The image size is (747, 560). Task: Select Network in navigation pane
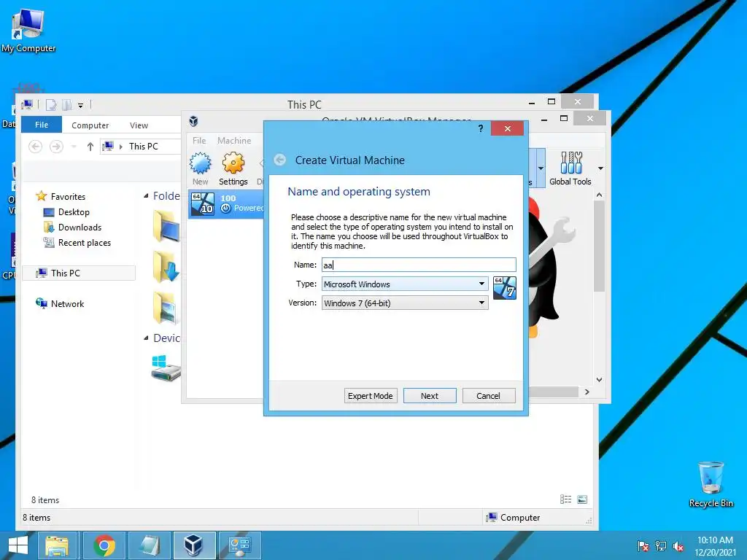click(60, 303)
